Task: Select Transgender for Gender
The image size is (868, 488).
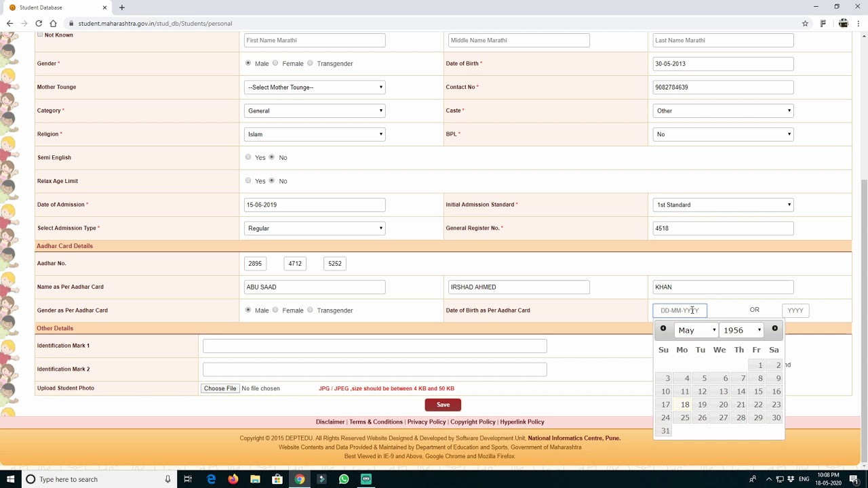Action: 310,63
